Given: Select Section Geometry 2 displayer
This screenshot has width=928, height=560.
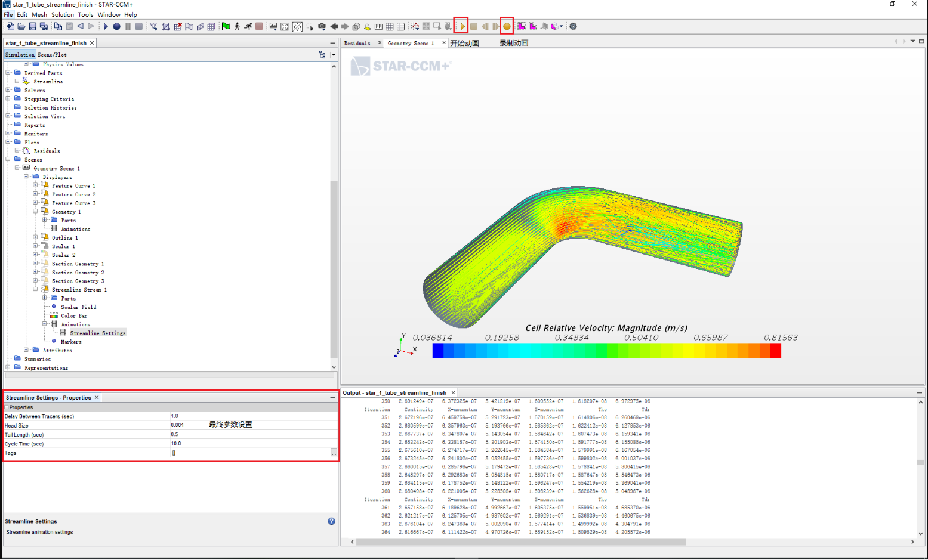Looking at the screenshot, I should [78, 273].
